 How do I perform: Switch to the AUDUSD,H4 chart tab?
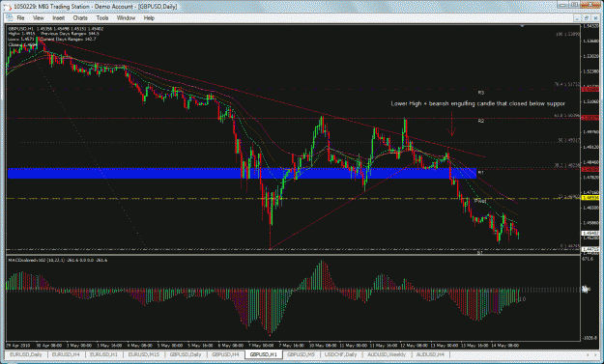pos(430,354)
